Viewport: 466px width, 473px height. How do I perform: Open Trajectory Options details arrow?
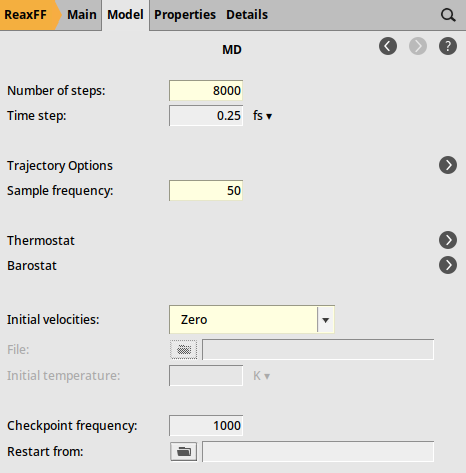[x=448, y=165]
